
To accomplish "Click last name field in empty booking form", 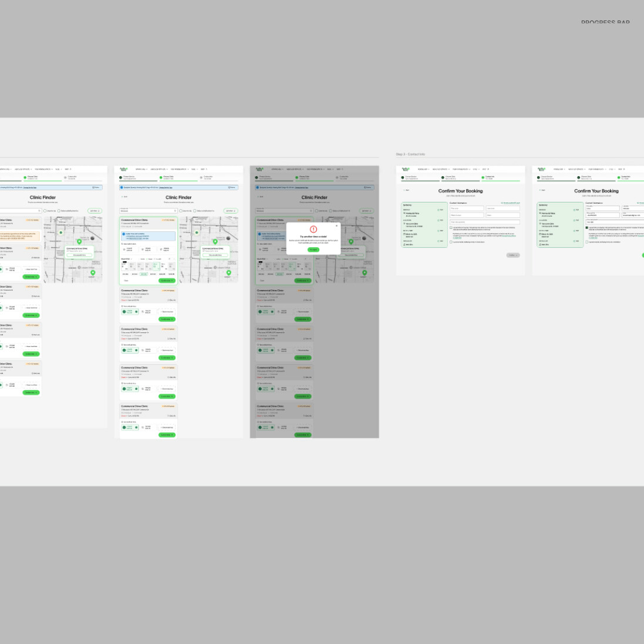I will 503,208.
